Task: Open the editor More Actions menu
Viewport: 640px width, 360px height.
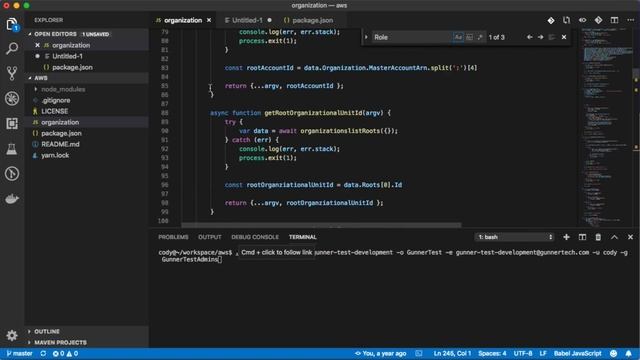Action: 630,20
